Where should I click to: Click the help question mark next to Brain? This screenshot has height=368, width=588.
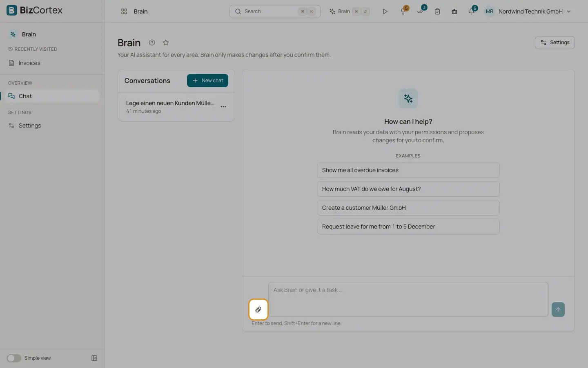pos(152,43)
